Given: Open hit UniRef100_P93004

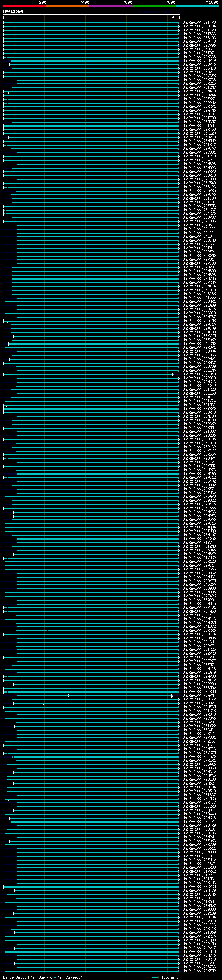Looking at the screenshot, I should point(199,351).
